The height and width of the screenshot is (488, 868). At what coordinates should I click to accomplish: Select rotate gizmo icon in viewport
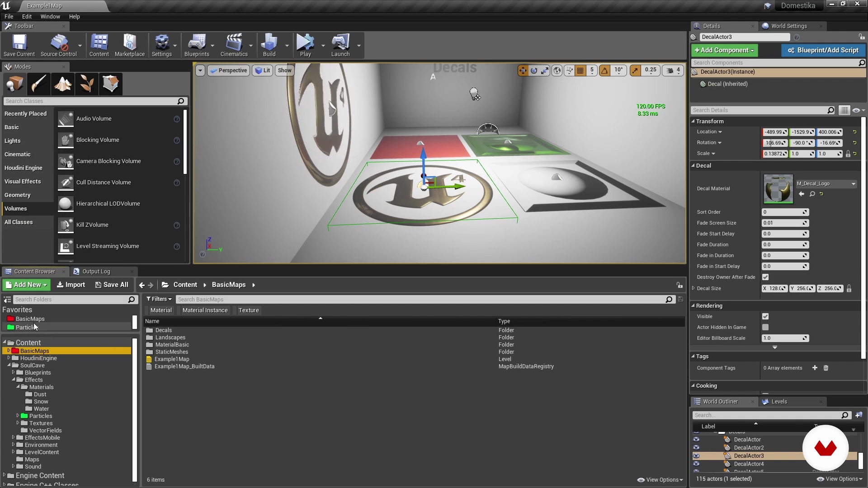tap(534, 70)
